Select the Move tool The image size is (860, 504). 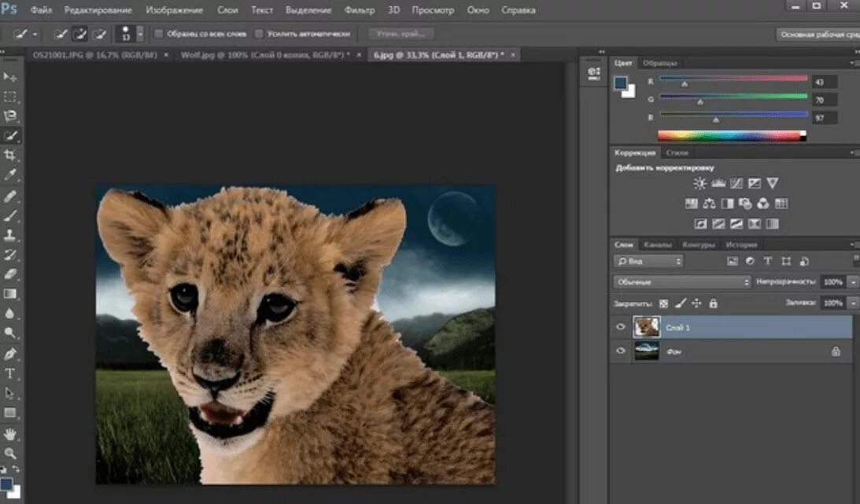pyautogui.click(x=10, y=77)
